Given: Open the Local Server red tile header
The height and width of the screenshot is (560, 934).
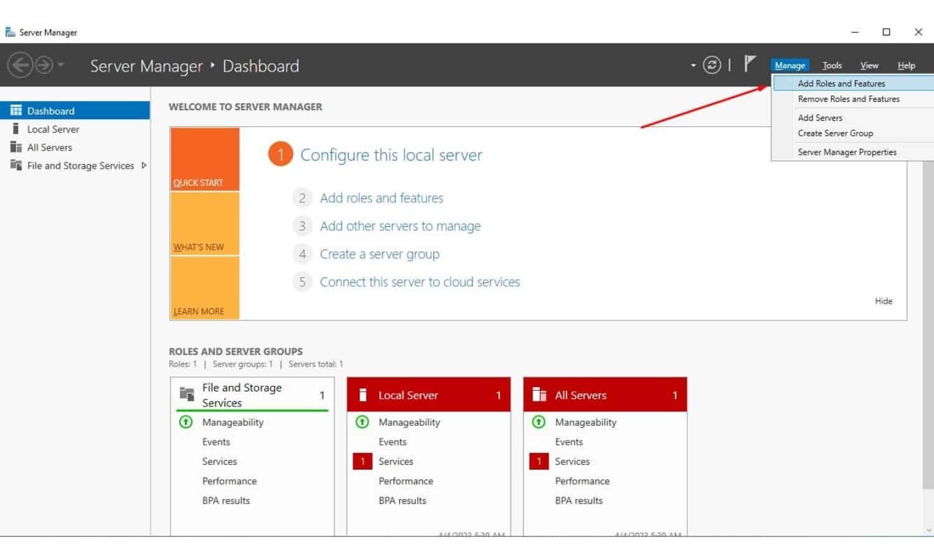Looking at the screenshot, I should tap(428, 395).
